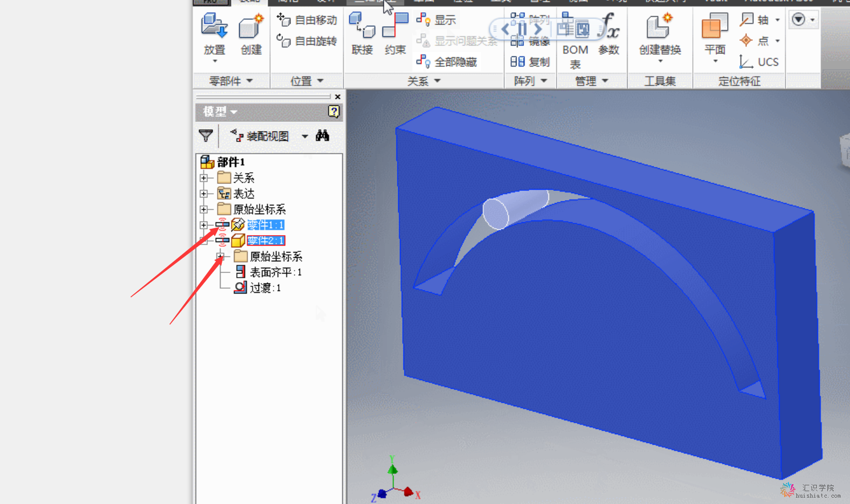This screenshot has width=850, height=504.
Task: Open the 装配视图 view dropdown
Action: coord(304,136)
